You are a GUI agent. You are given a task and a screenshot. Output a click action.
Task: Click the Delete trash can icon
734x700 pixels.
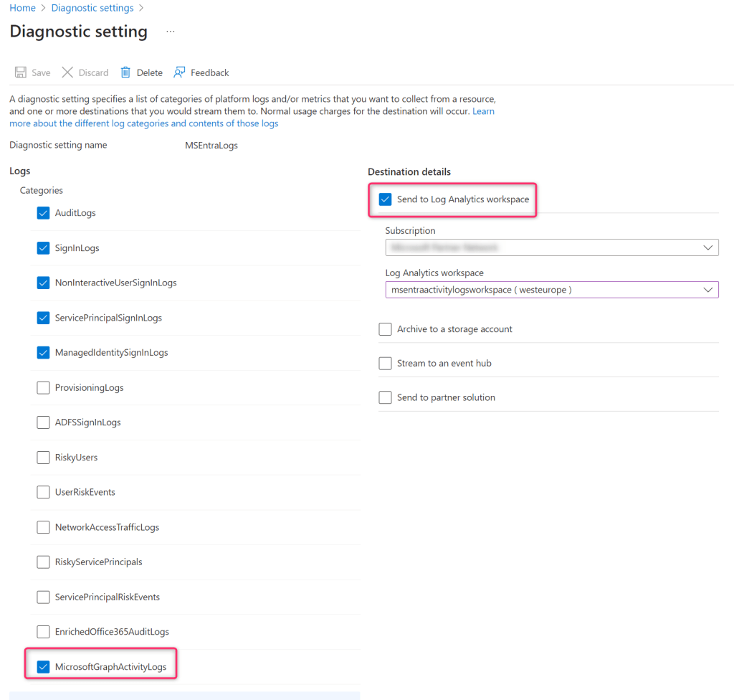click(125, 72)
